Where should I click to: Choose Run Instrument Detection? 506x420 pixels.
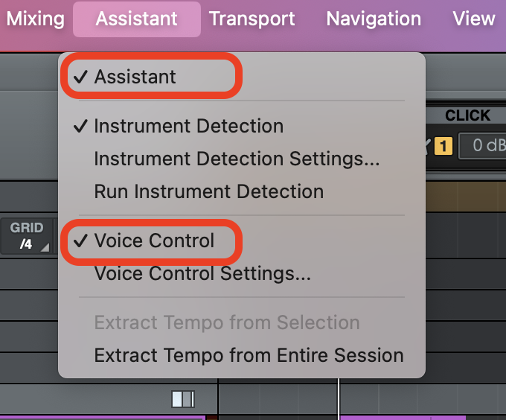click(x=208, y=191)
